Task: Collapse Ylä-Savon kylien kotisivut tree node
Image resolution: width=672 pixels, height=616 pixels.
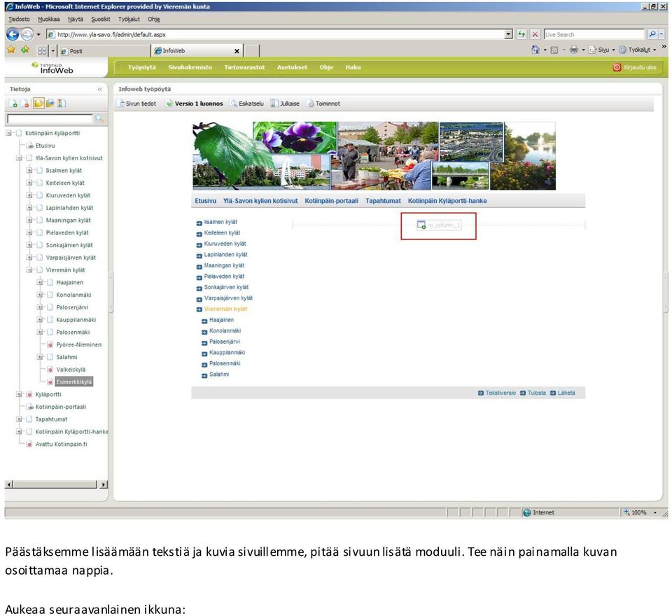Action: pos(19,158)
